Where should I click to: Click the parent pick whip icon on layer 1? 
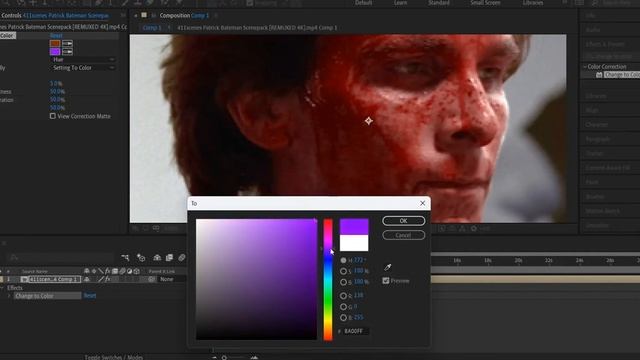click(x=151, y=280)
